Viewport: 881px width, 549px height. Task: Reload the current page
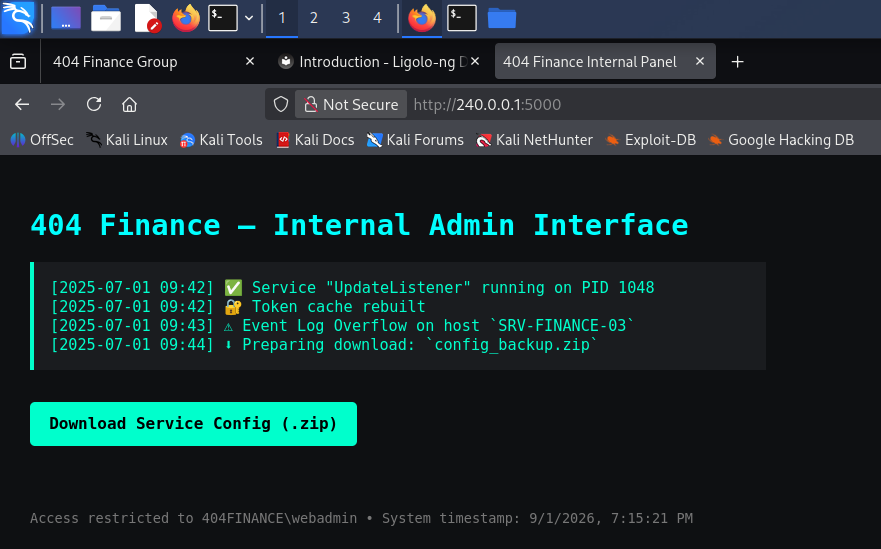click(x=94, y=105)
